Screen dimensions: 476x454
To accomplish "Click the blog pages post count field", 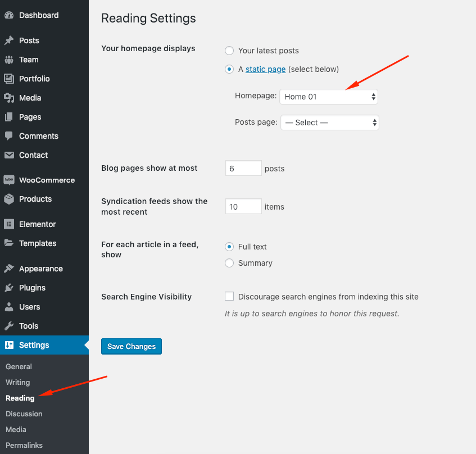I will coord(243,168).
